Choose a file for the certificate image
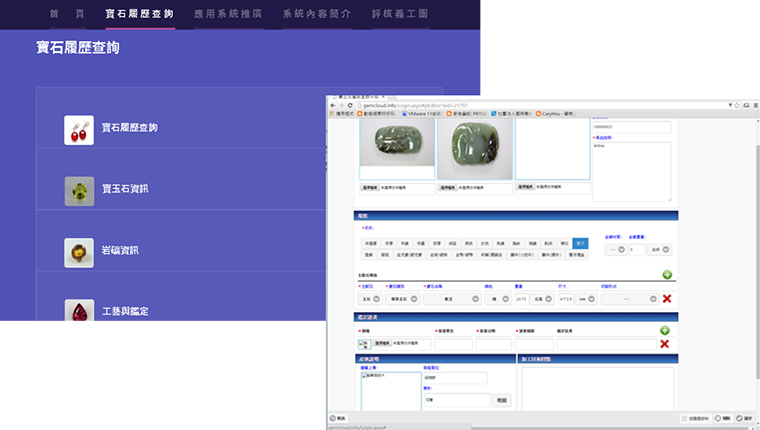The width and height of the screenshot is (760, 430). tap(382, 343)
